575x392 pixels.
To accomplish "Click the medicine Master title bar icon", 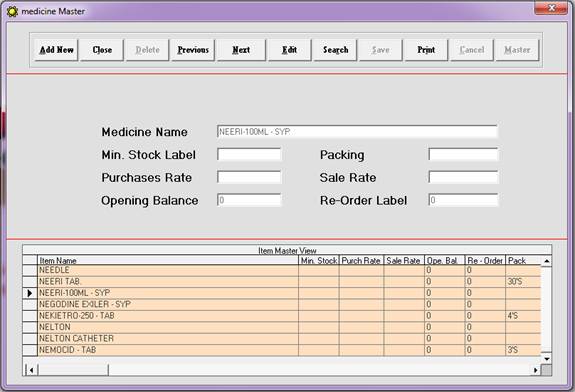I will [x=12, y=11].
